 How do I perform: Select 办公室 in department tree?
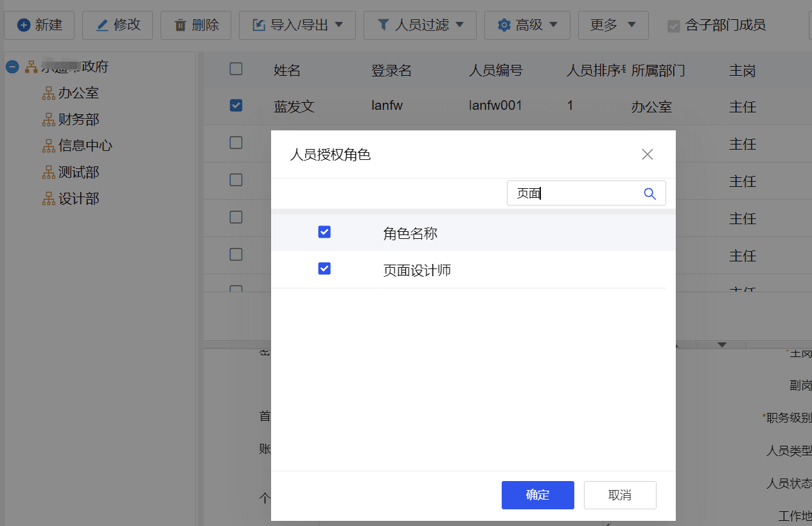[x=78, y=93]
